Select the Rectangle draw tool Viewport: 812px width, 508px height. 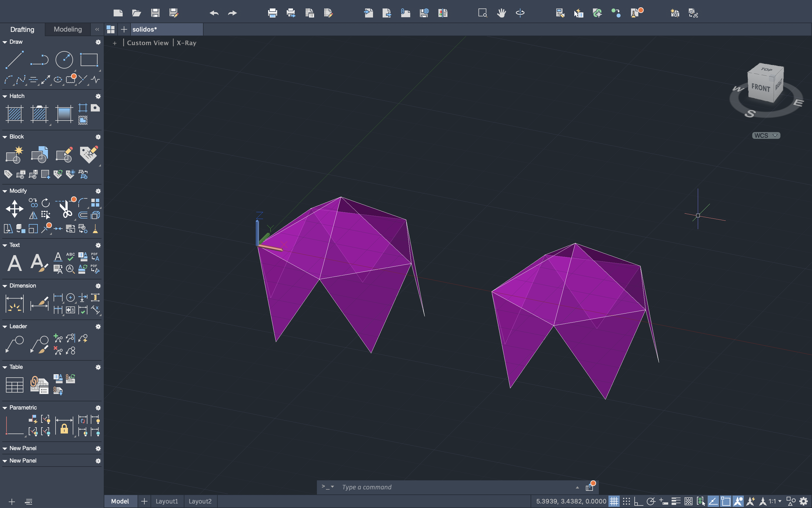89,60
